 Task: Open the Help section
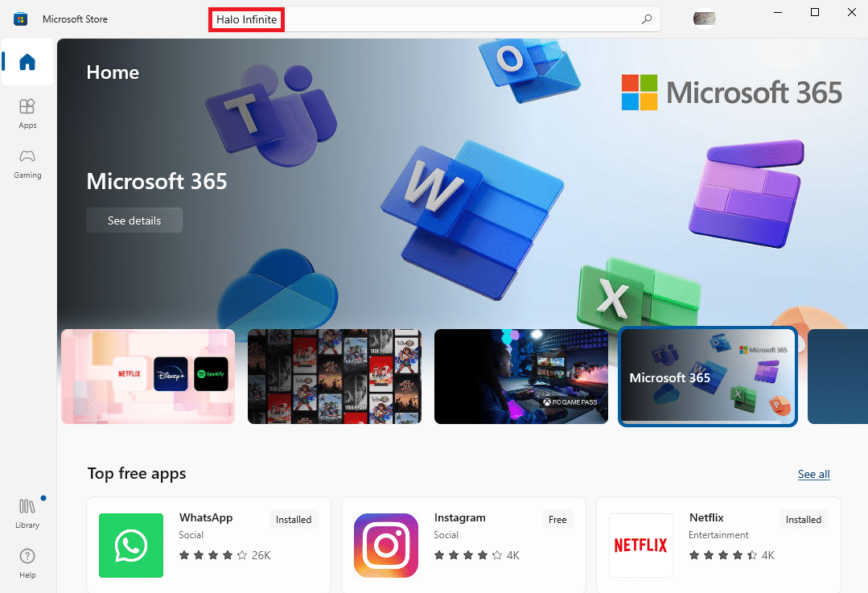coord(27,564)
